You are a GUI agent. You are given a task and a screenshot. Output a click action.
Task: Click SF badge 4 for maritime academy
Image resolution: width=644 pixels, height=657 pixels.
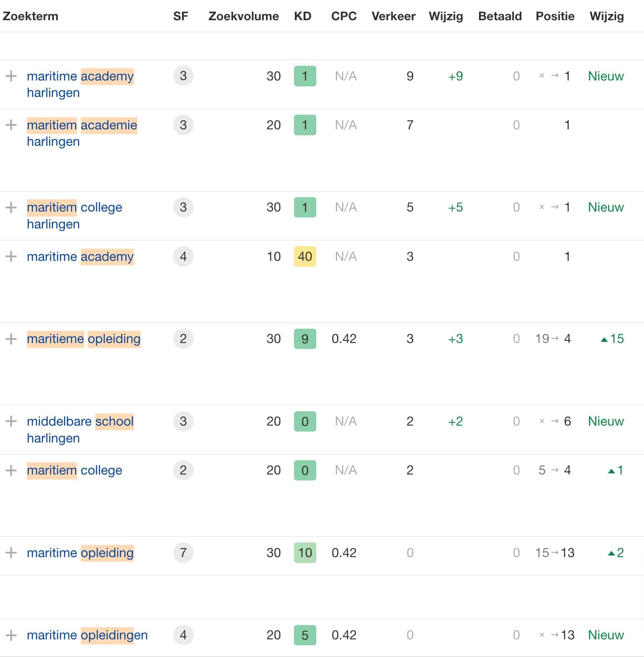[x=183, y=256]
